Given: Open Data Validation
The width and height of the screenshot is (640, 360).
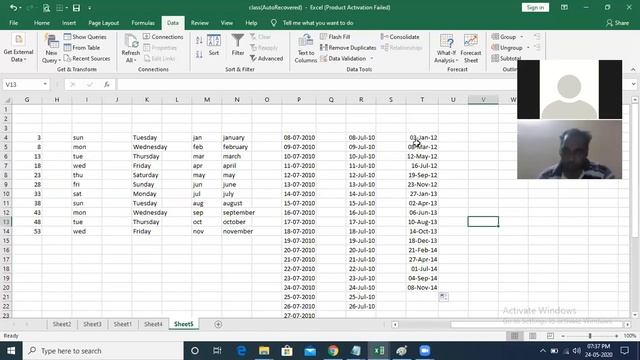Looking at the screenshot, I should coord(343,59).
